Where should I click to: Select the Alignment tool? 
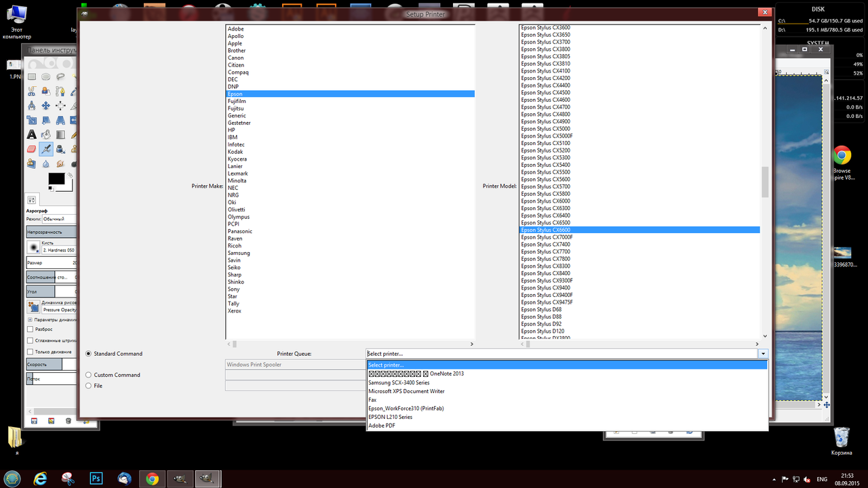coord(60,105)
